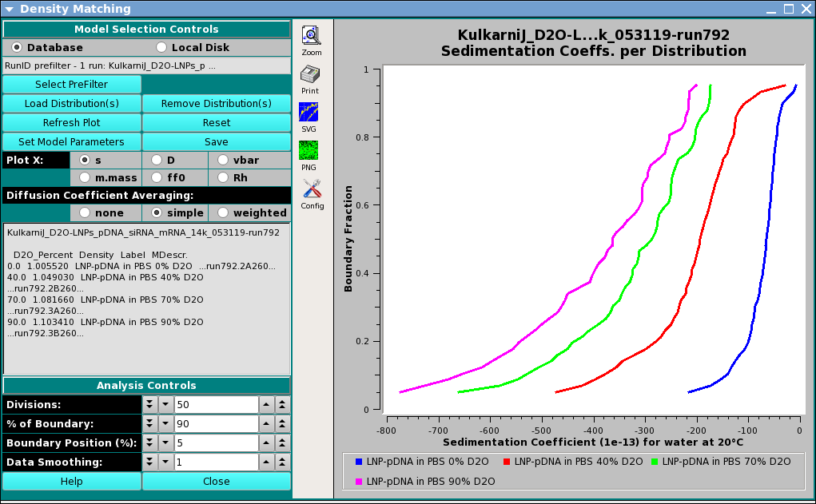816x504 pixels.
Task: Click blue 0% D2O legend swatch
Action: click(x=360, y=462)
